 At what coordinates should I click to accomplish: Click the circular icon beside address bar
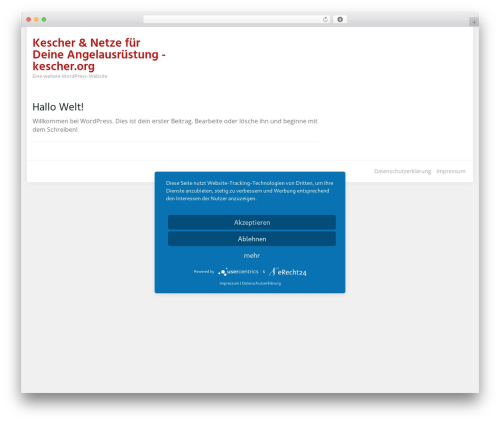(x=340, y=20)
